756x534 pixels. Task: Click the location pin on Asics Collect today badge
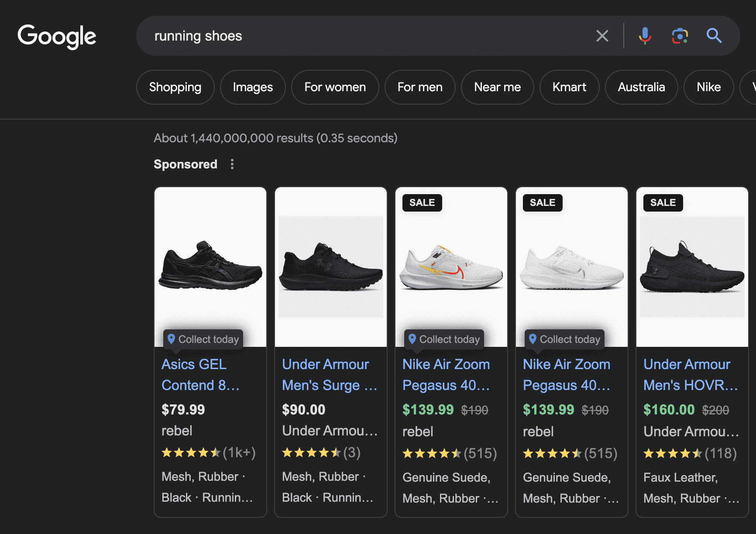pos(171,339)
